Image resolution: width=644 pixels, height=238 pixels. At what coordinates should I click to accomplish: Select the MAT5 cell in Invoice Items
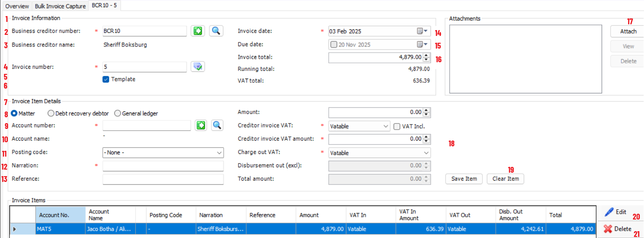(x=60, y=229)
